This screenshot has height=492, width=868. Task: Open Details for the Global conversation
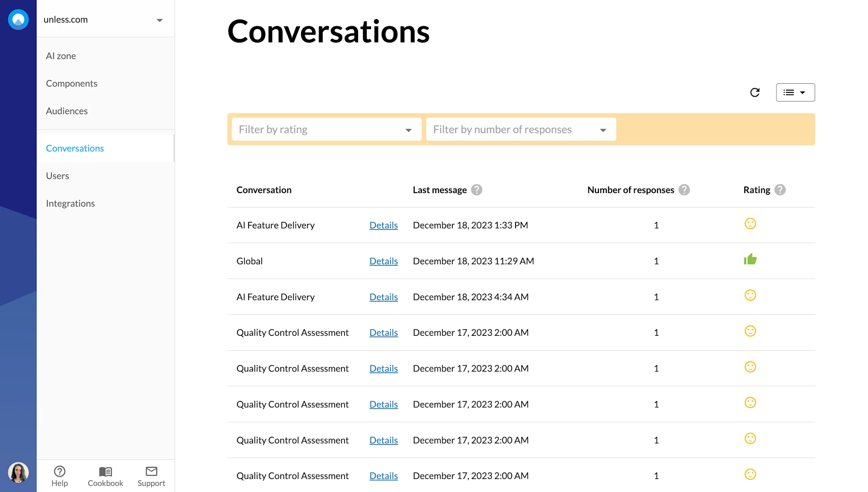(x=383, y=261)
